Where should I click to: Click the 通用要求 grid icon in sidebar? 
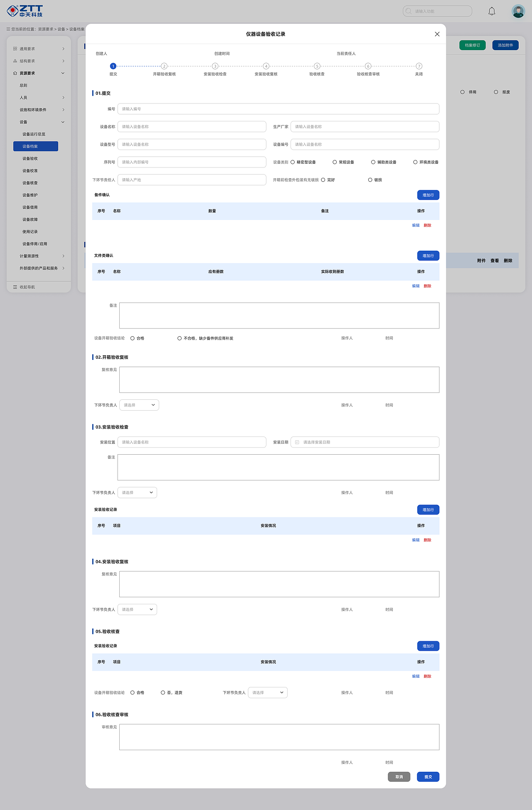(15, 49)
